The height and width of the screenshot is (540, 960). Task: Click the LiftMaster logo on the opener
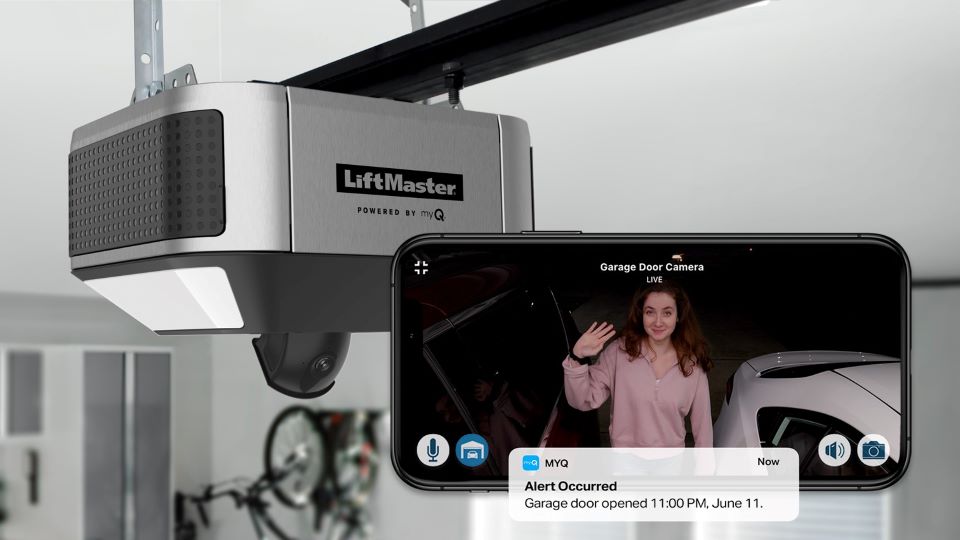[400, 182]
